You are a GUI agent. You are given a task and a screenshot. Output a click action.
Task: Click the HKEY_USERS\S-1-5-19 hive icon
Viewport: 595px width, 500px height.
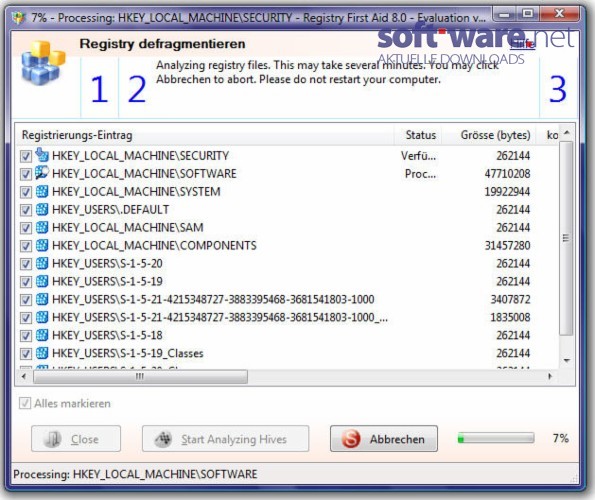point(42,281)
